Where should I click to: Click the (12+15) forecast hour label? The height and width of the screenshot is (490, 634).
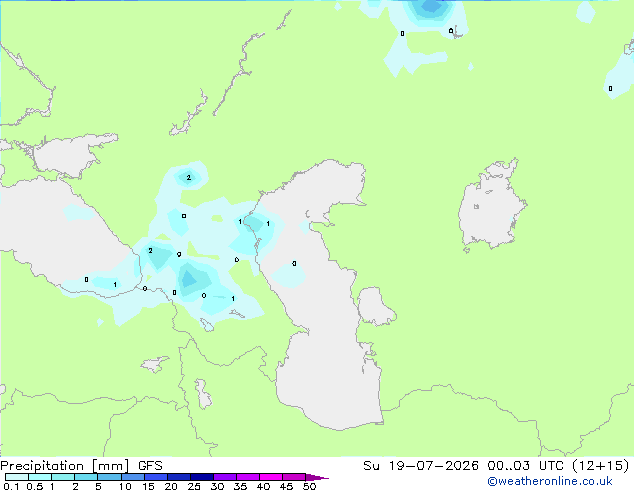601,466
